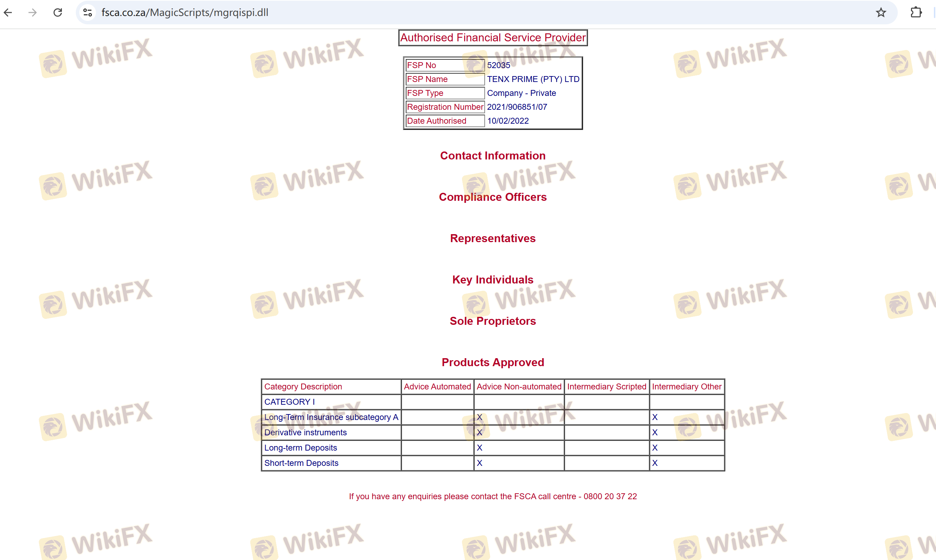Reload the page with refresh icon

click(58, 13)
